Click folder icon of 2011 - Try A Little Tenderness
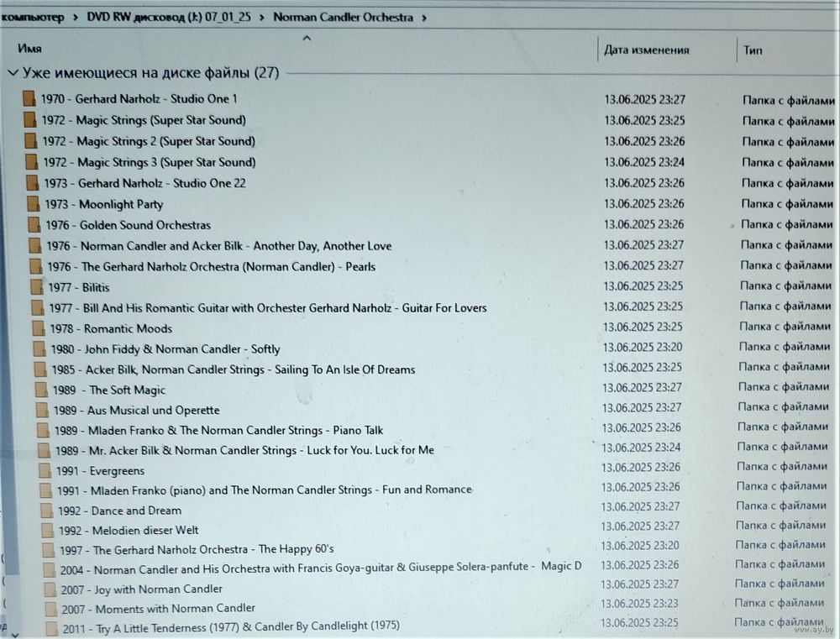Screen dimensions: 840x639 click(x=52, y=628)
